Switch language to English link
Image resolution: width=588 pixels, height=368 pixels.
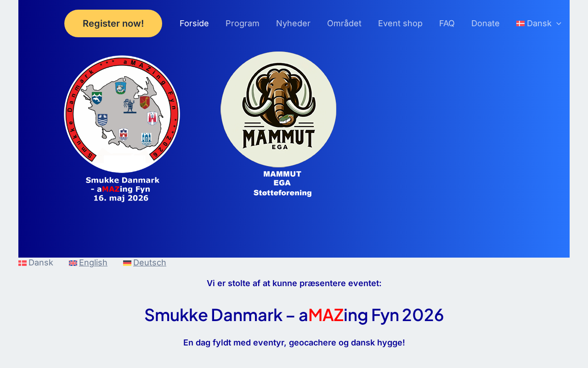pos(93,263)
